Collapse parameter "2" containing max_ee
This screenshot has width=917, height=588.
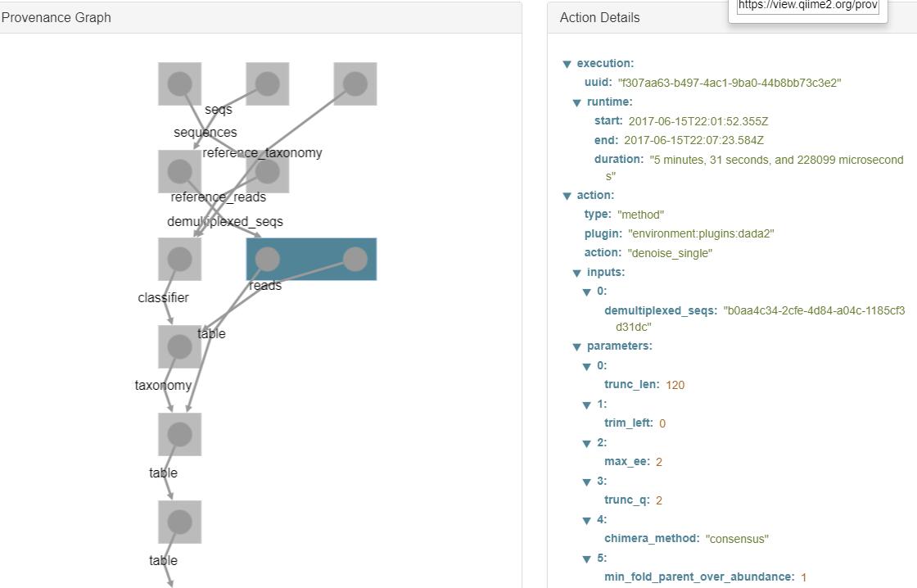point(586,443)
